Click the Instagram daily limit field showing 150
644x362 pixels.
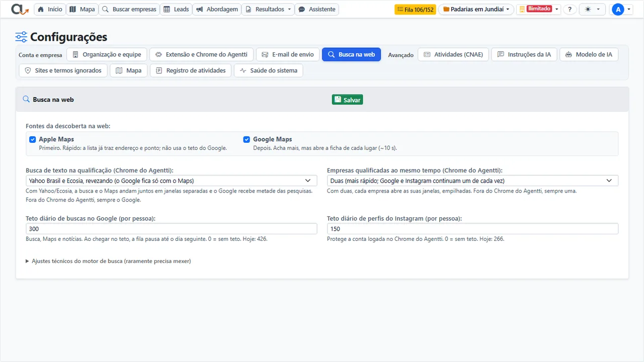click(x=472, y=229)
